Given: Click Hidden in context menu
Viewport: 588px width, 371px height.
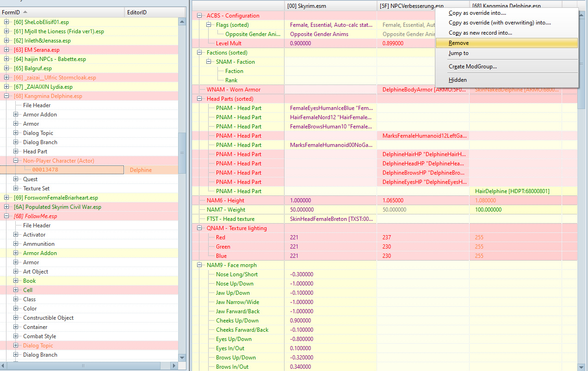Looking at the screenshot, I should click(x=458, y=80).
